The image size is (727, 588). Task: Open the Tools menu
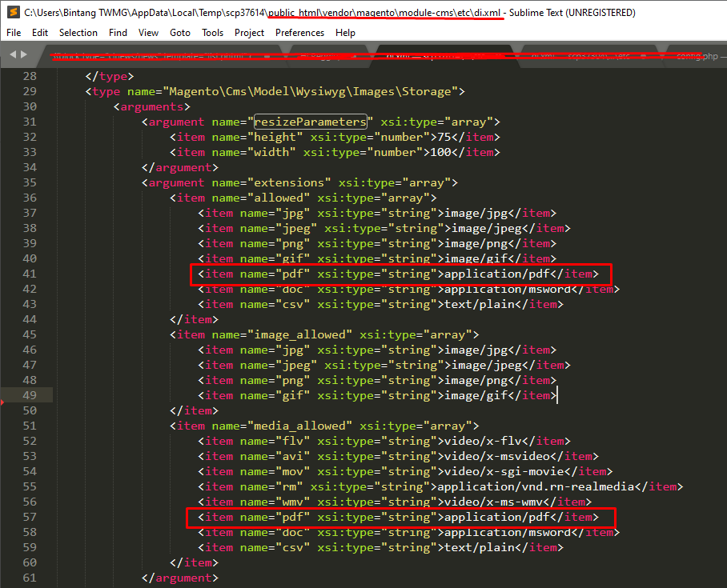213,33
